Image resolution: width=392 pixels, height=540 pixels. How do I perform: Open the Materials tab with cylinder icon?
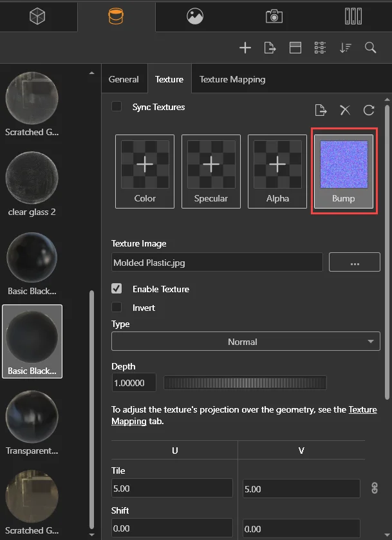tap(117, 16)
